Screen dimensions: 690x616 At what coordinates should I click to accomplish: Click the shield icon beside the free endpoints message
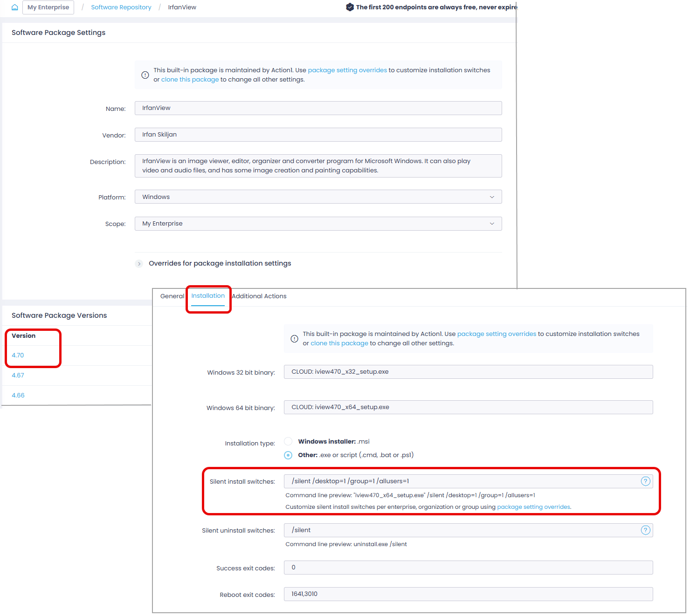350,7
